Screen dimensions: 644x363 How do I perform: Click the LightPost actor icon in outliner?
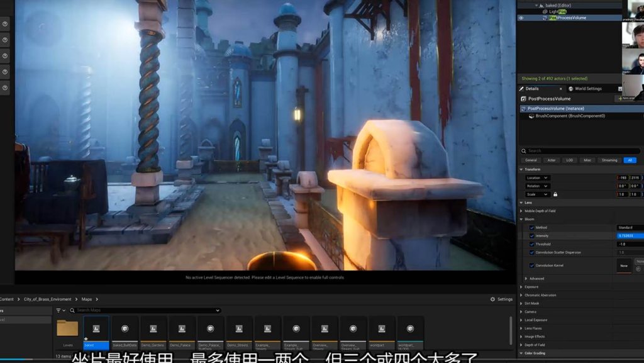coord(545,11)
